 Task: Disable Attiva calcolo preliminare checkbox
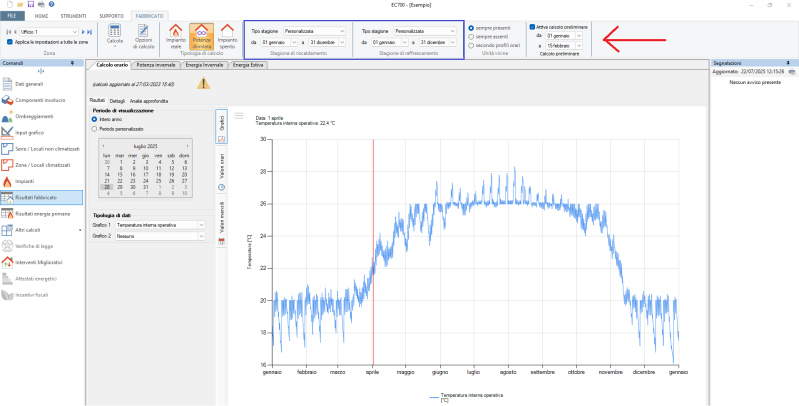[x=532, y=27]
